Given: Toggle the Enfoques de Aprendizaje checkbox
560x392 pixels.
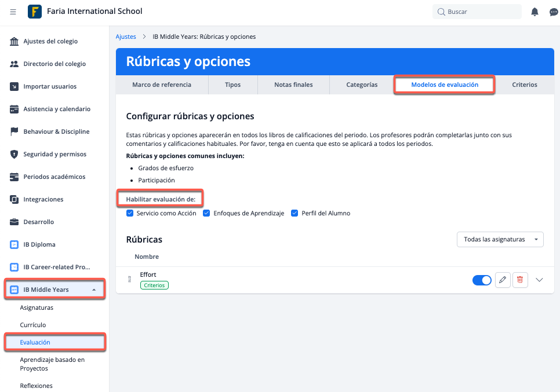Looking at the screenshot, I should 206,213.
